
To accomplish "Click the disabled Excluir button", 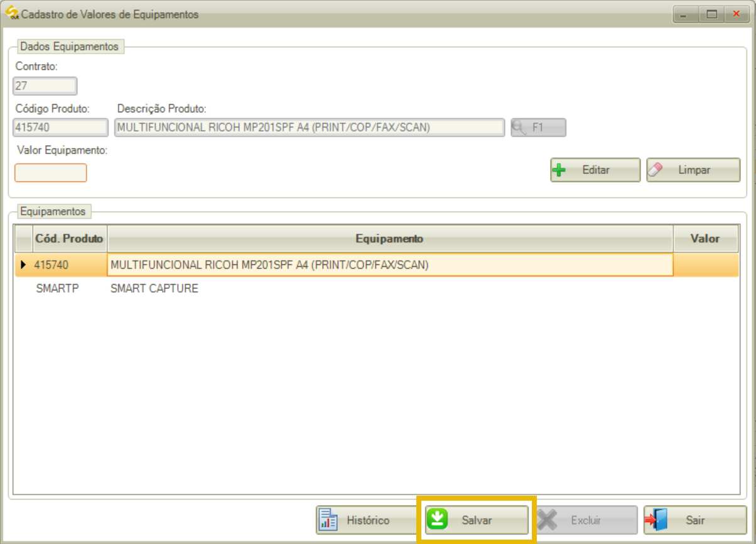I will tap(586, 520).
